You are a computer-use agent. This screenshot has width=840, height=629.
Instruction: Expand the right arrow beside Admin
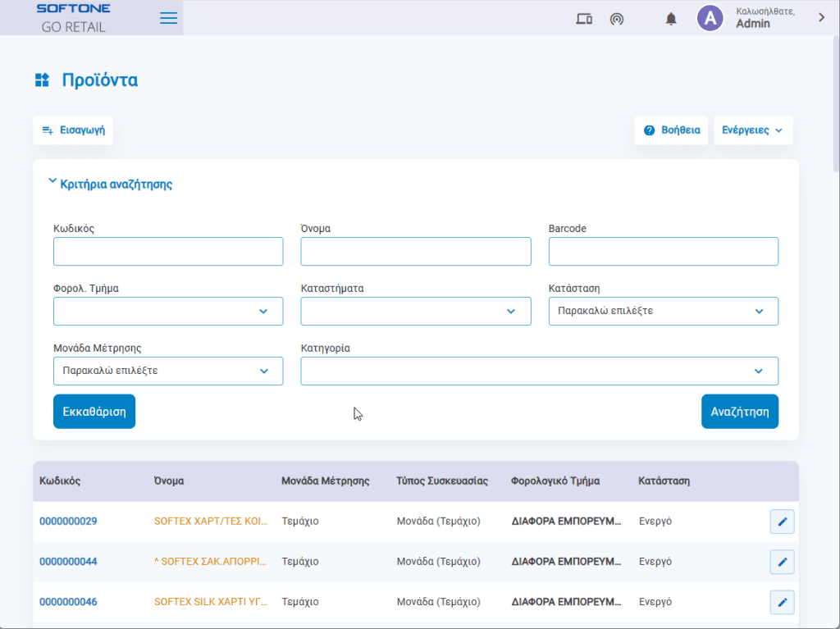pyautogui.click(x=821, y=17)
